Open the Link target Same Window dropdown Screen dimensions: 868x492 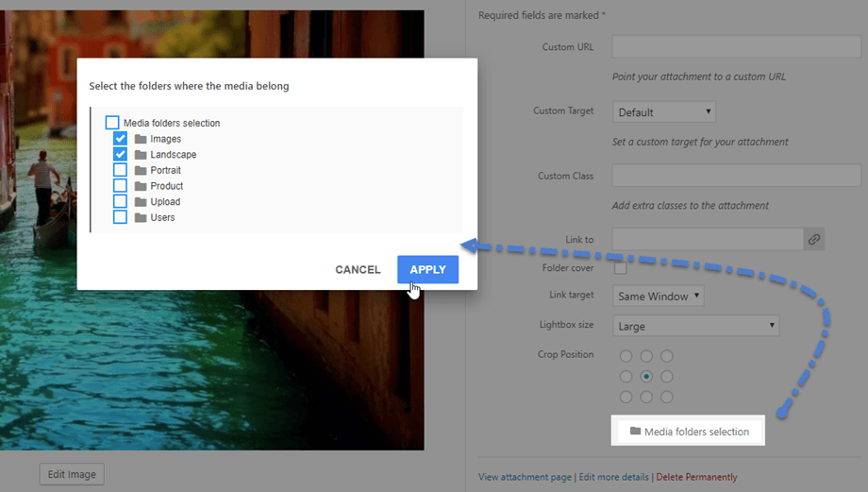coord(659,296)
